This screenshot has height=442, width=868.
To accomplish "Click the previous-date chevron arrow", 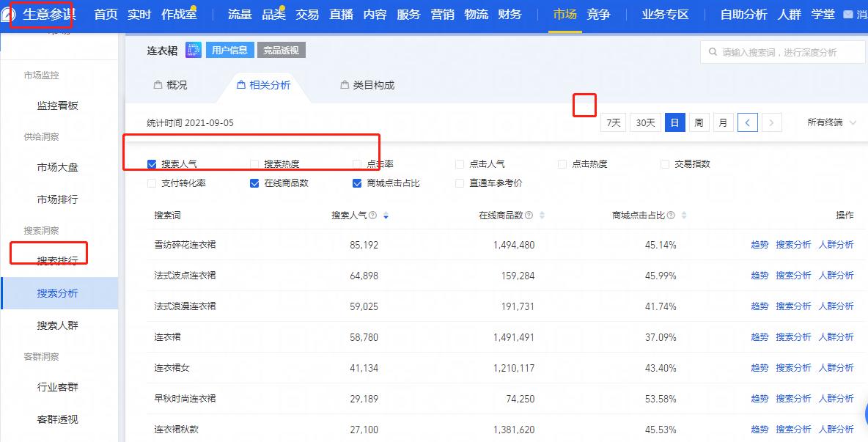I will [x=747, y=122].
